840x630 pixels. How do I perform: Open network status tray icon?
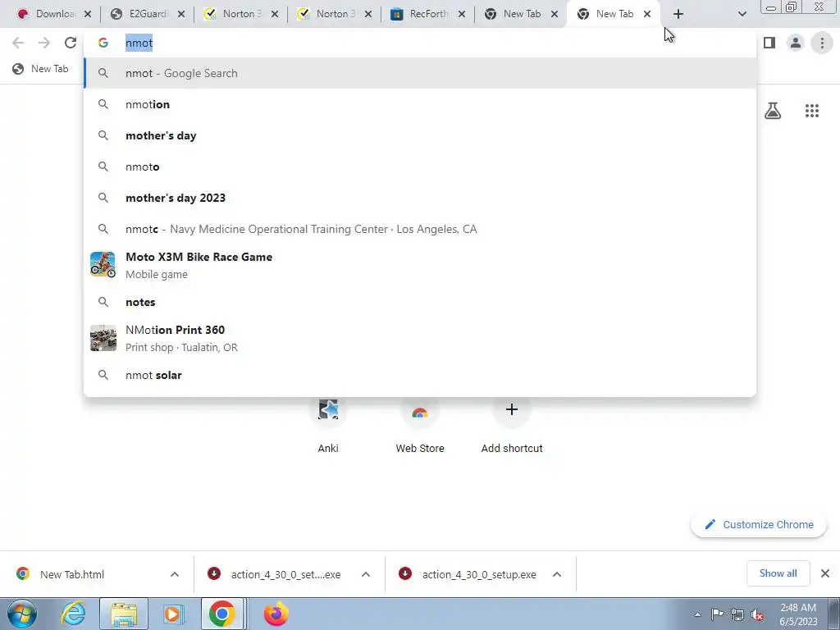[737, 614]
